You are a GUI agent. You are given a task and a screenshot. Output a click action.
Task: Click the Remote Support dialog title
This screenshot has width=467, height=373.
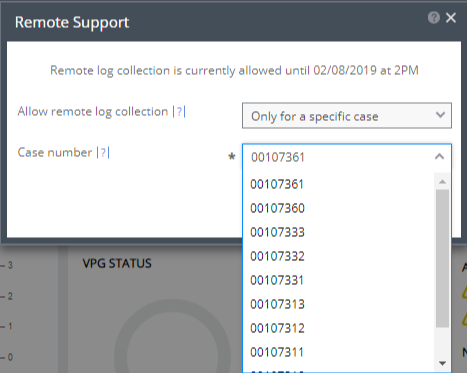(x=72, y=23)
